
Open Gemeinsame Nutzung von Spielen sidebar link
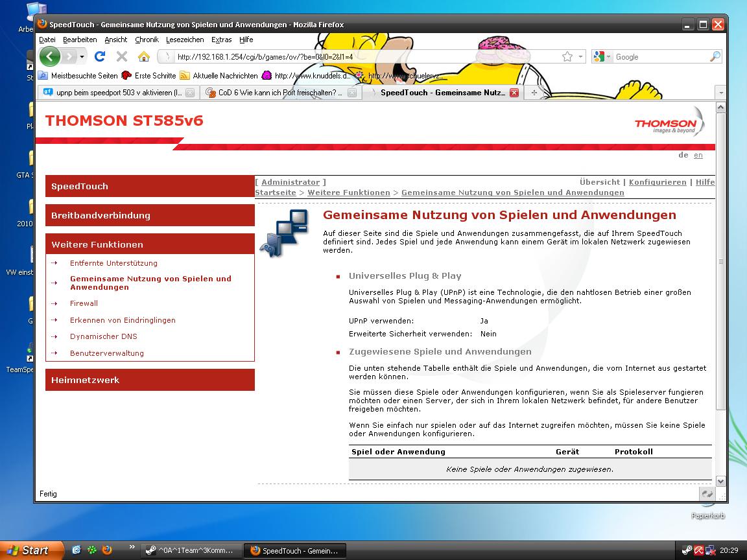pyautogui.click(x=150, y=283)
